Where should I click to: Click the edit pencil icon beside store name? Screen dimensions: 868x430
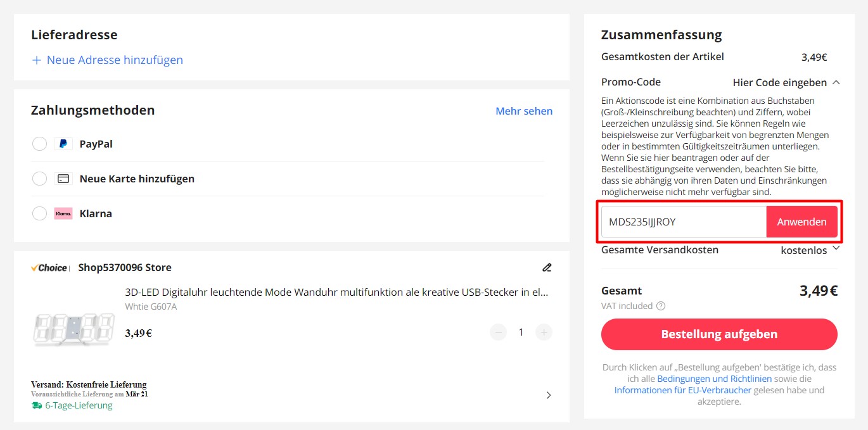[547, 267]
